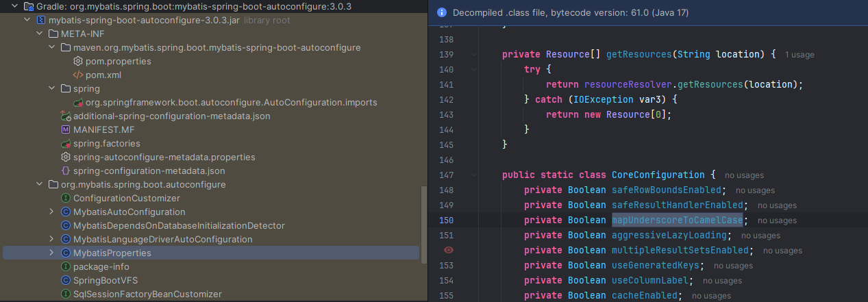Expand the MybatisProperties class chevron
This screenshot has height=302, width=868.
[x=51, y=253]
